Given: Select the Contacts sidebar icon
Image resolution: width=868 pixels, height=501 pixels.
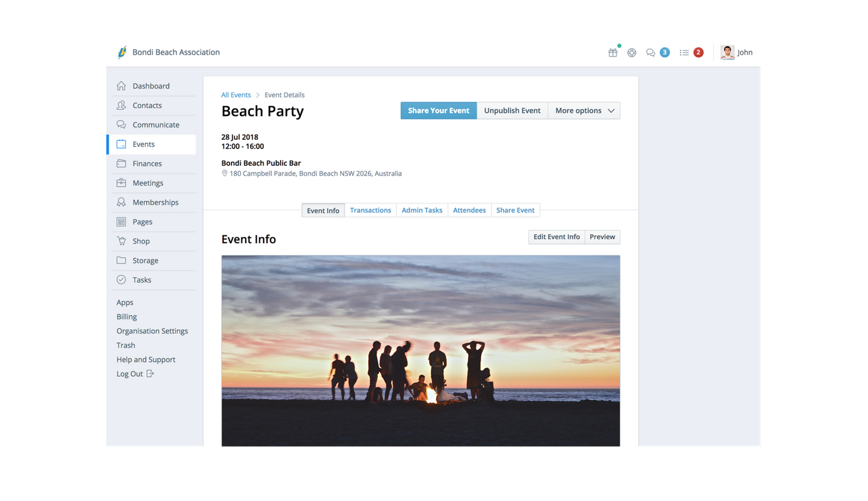Looking at the screenshot, I should 122,105.
